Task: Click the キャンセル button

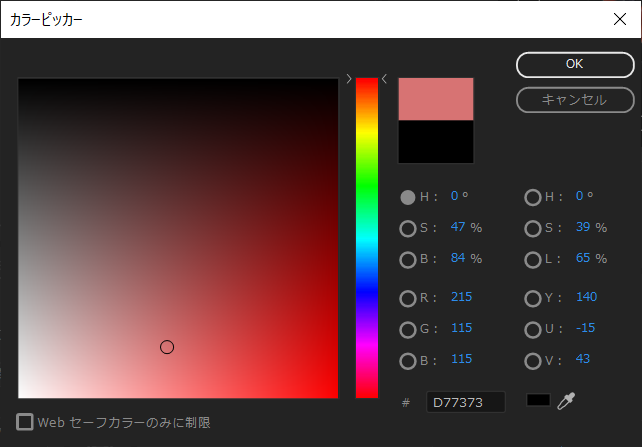Action: click(574, 100)
